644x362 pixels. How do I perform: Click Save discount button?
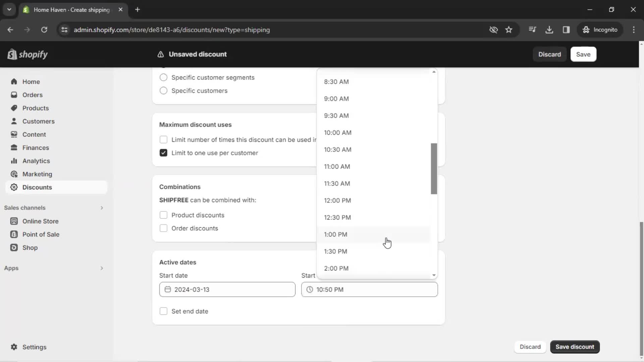pyautogui.click(x=575, y=347)
